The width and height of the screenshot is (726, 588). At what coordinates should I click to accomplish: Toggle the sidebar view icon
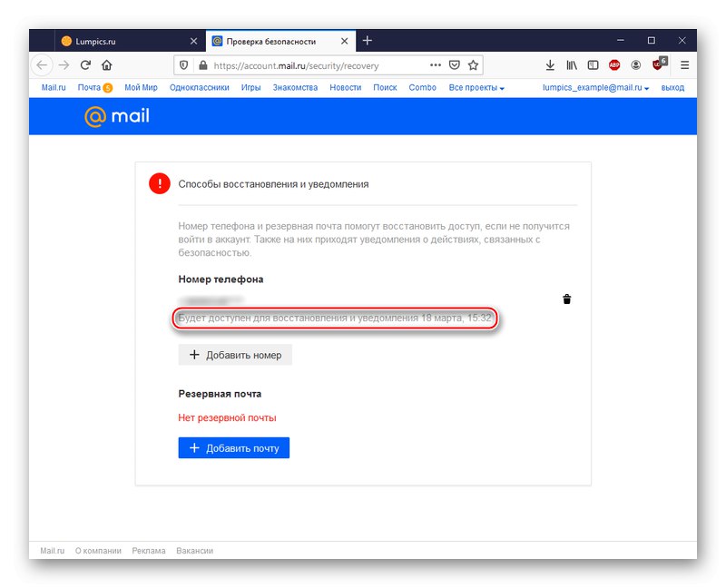tap(593, 65)
